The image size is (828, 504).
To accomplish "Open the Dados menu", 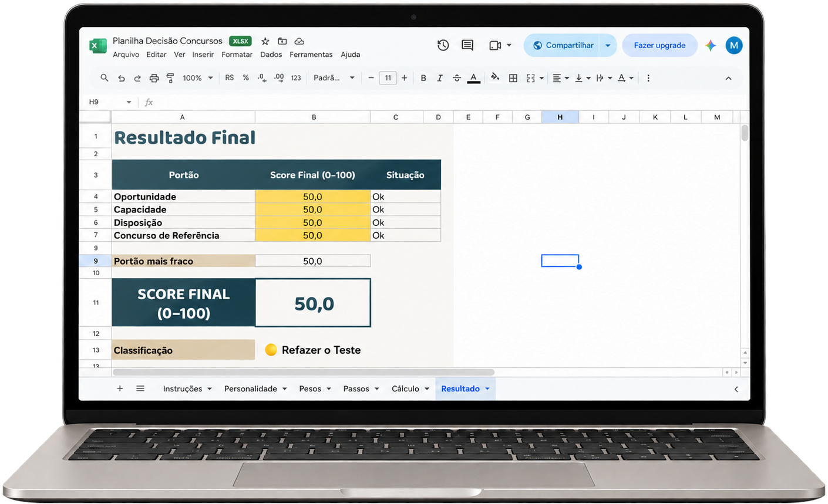I will (x=271, y=55).
